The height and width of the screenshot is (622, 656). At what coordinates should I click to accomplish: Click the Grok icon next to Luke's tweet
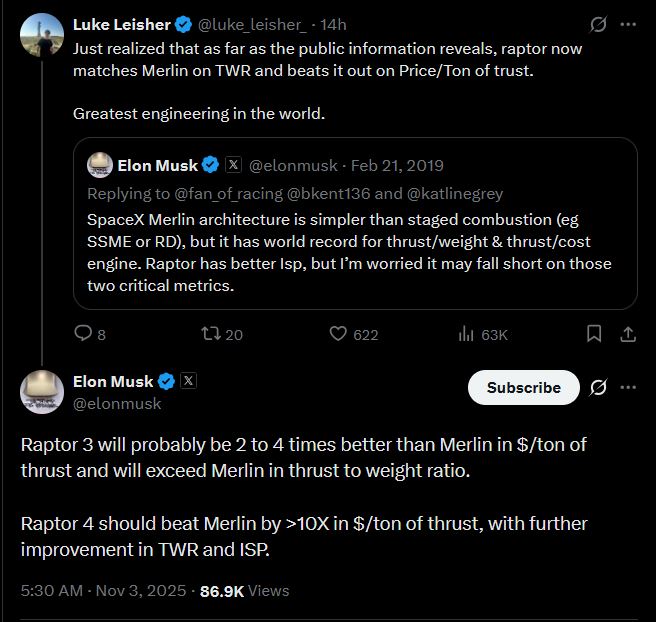tap(597, 24)
